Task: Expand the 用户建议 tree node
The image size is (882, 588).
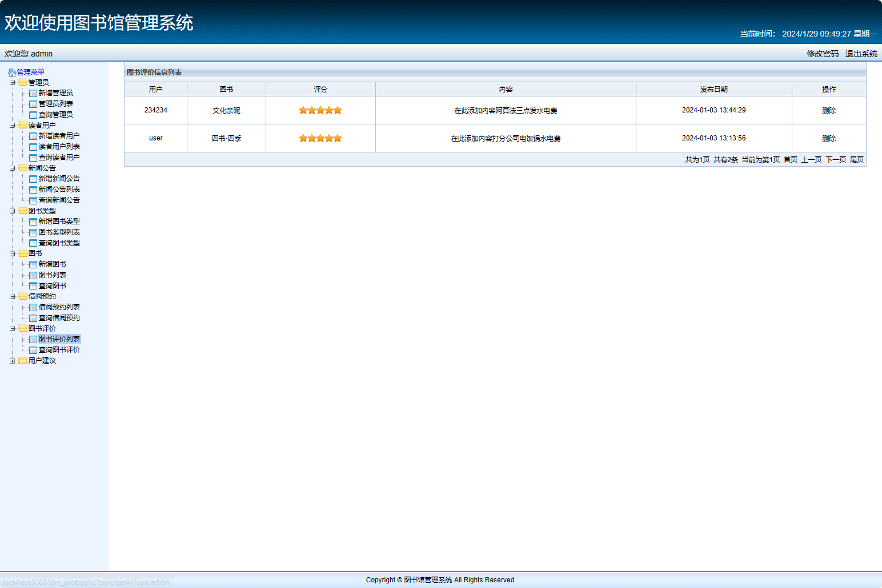Action: coord(13,361)
